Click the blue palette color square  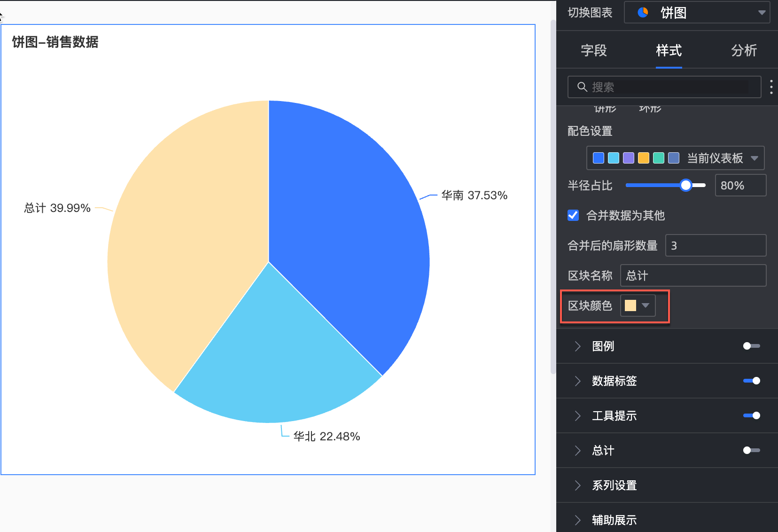tap(599, 158)
